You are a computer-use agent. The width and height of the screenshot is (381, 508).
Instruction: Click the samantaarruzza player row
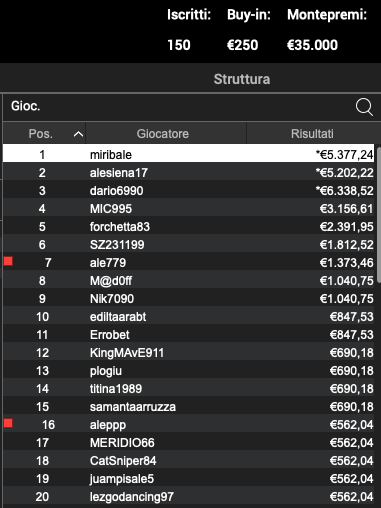(189, 406)
